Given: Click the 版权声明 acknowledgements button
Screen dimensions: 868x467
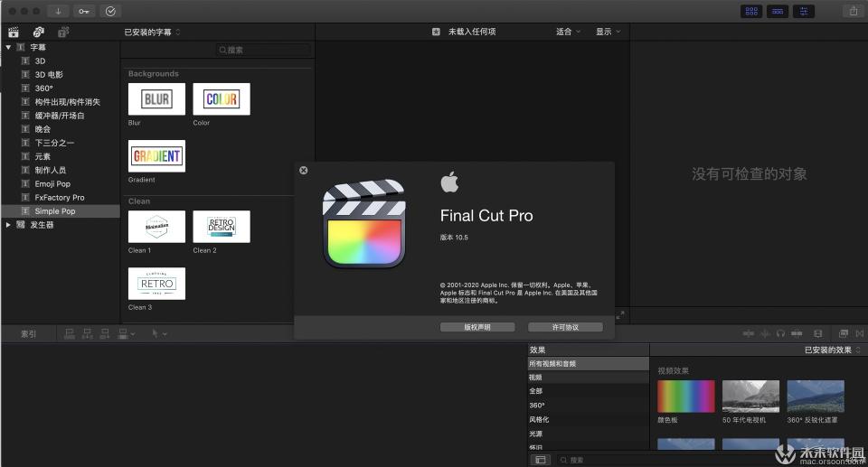Looking at the screenshot, I should click(477, 328).
